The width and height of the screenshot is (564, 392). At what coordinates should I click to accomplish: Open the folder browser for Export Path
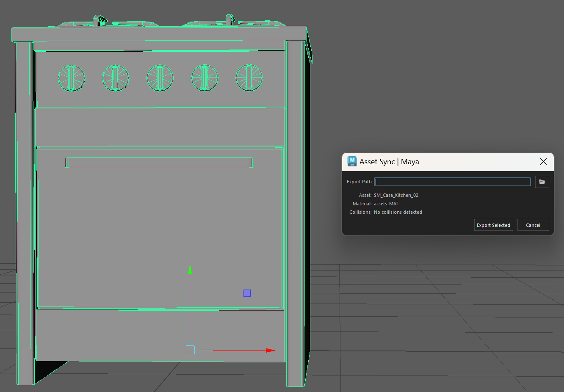[x=542, y=182]
